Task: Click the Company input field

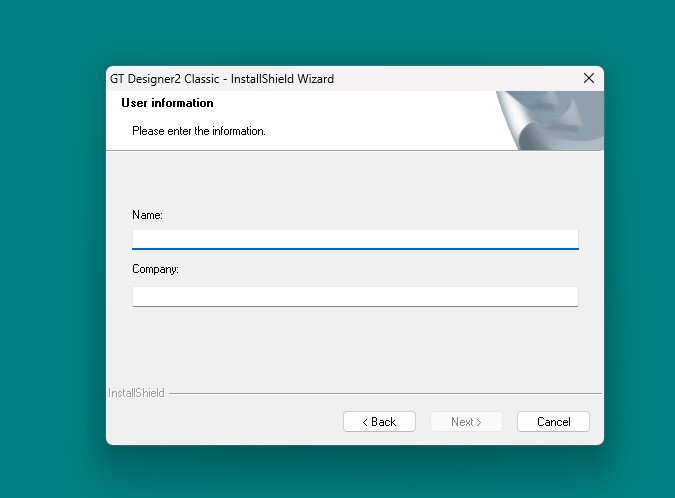Action: click(355, 297)
